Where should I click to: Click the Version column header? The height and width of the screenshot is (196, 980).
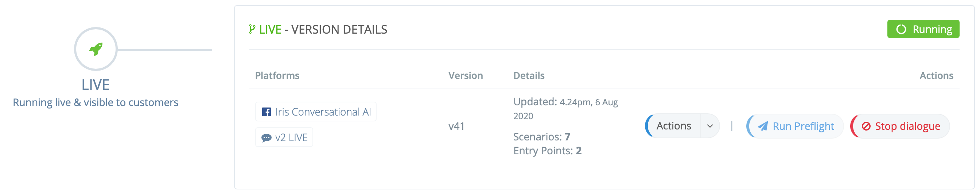[x=466, y=76]
